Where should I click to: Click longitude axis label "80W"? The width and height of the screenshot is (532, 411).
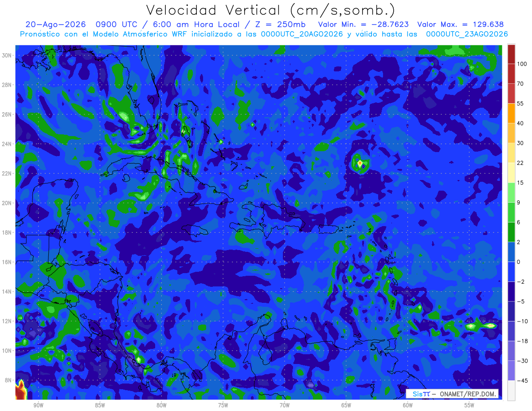click(x=161, y=405)
